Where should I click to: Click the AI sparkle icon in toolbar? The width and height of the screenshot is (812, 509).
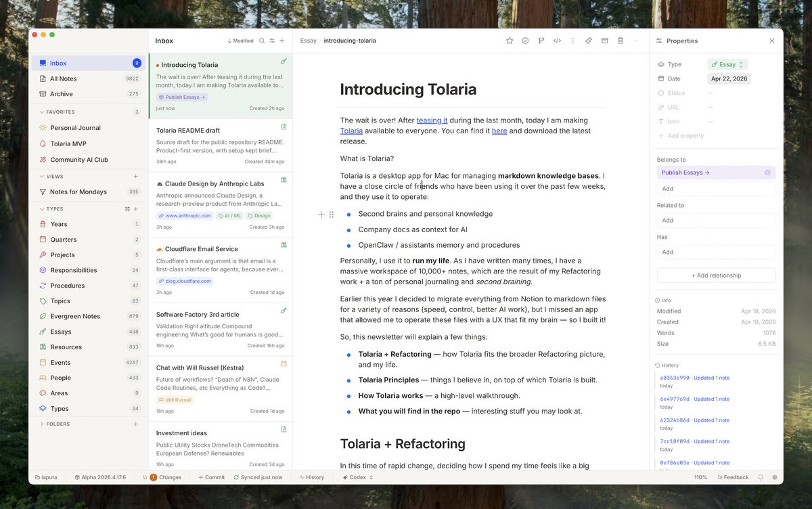[x=589, y=41]
